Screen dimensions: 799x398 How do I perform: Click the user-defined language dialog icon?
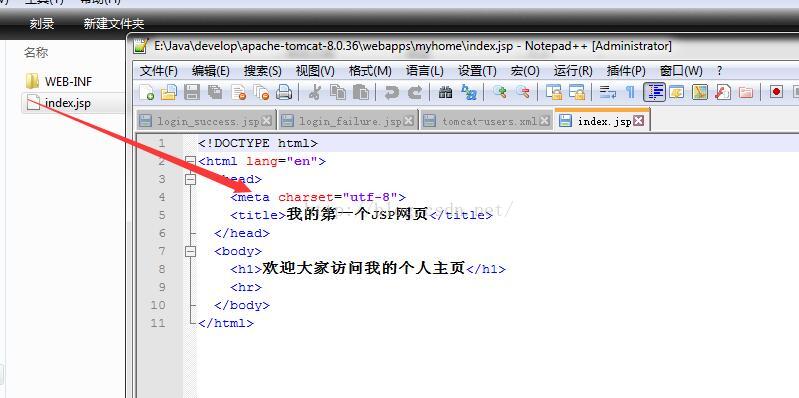tap(677, 92)
